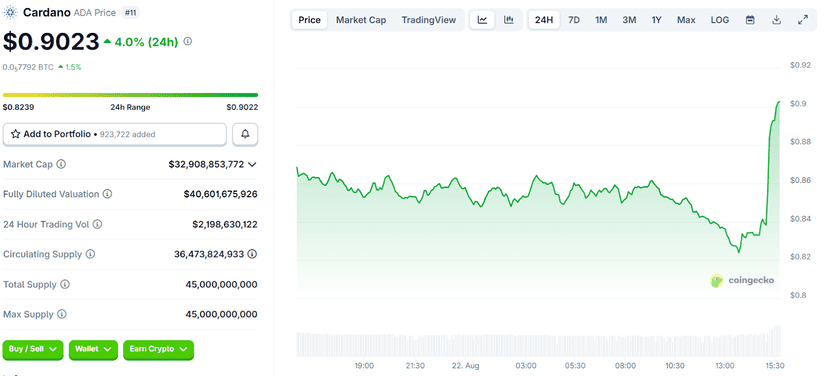This screenshot has height=376, width=824.
Task: Click the $2,198,630,122 trading volume value
Action: [224, 225]
